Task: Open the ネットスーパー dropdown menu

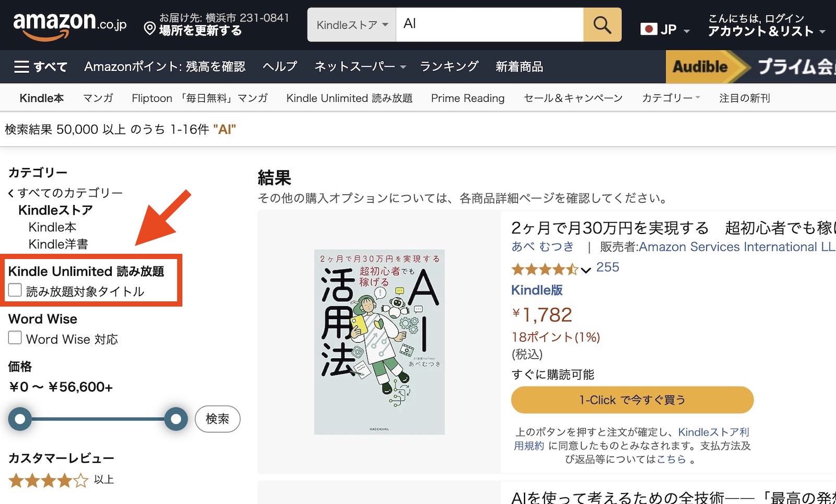Action: click(360, 67)
